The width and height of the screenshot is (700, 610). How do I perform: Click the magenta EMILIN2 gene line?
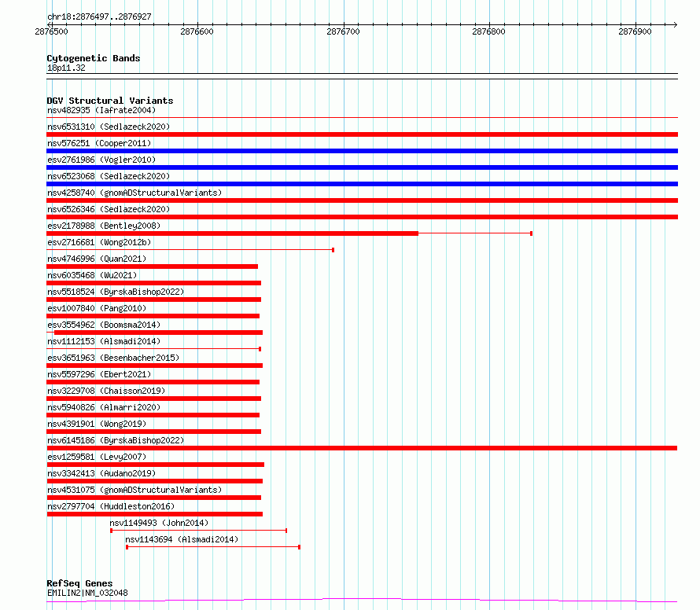point(362,601)
